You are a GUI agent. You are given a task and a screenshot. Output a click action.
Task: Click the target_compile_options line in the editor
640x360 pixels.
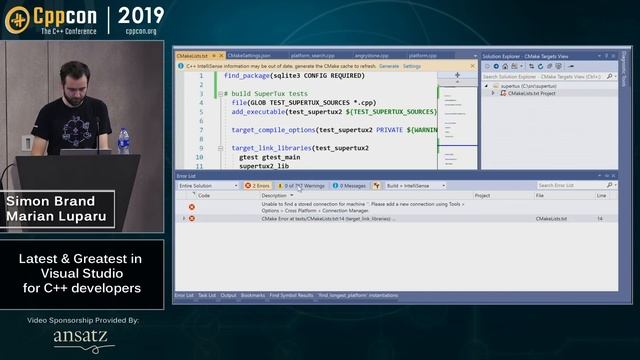point(334,130)
